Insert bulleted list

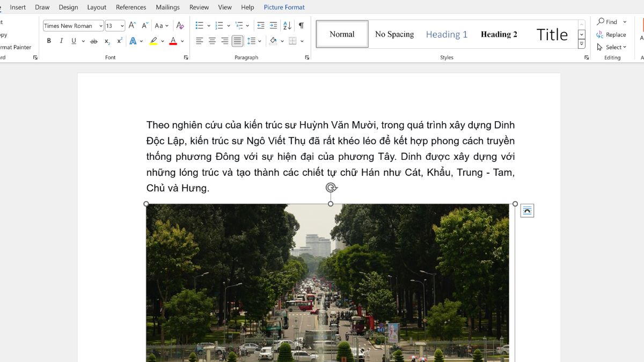[x=200, y=25]
